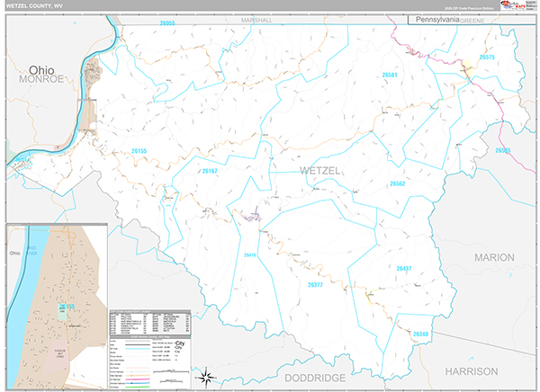Select ZIP label 26155 on main map
This screenshot has height=392, width=540.
tap(139, 151)
